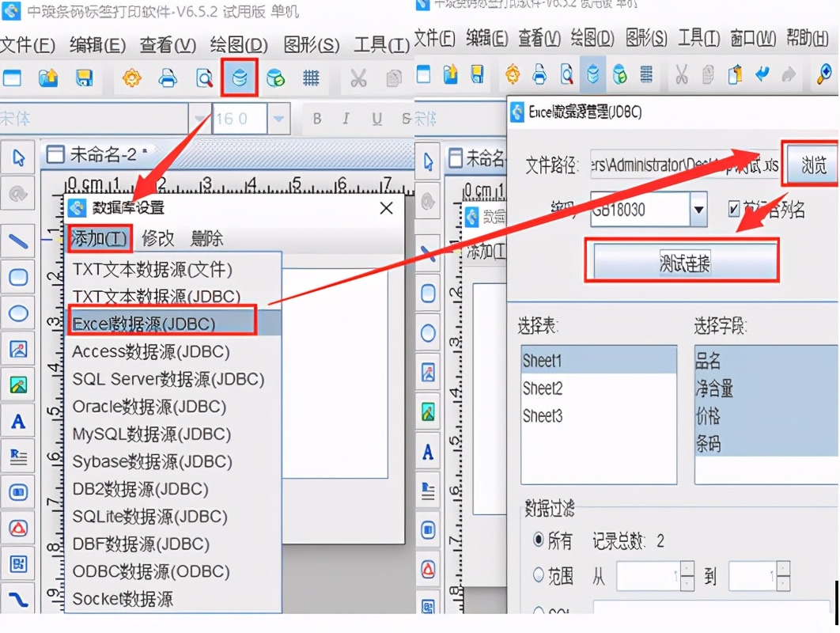
Task: Select Sheet3 in the table list
Action: [599, 416]
